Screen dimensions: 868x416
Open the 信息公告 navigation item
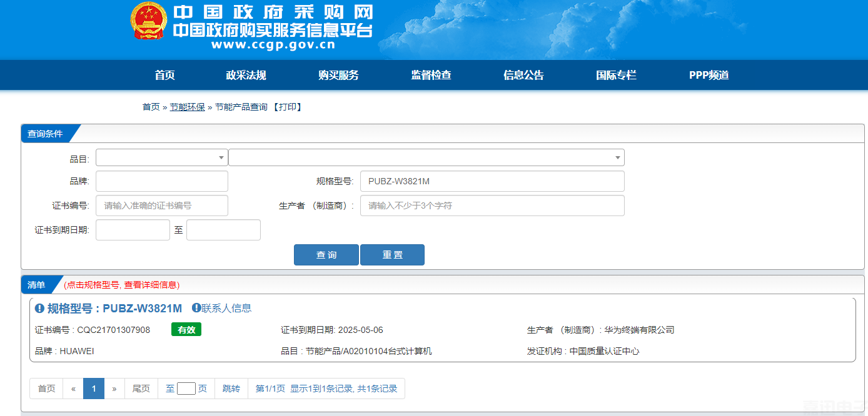523,75
